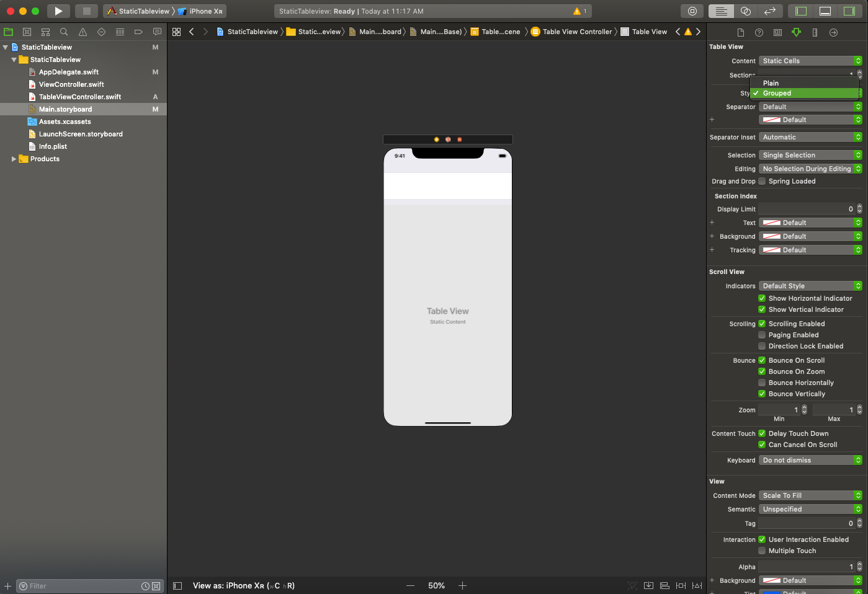Open the Connections inspector
Screen dimensions: 868x594
click(x=833, y=32)
